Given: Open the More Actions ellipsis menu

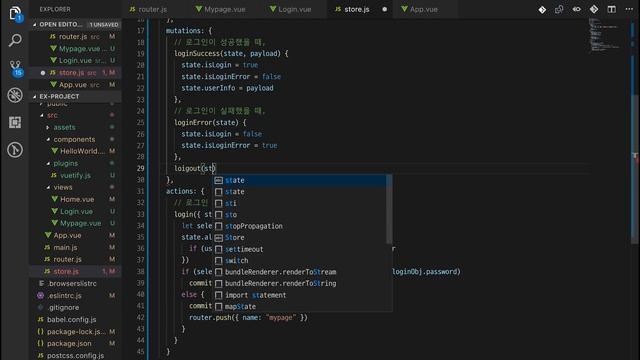Looking at the screenshot, I should click(x=629, y=9).
